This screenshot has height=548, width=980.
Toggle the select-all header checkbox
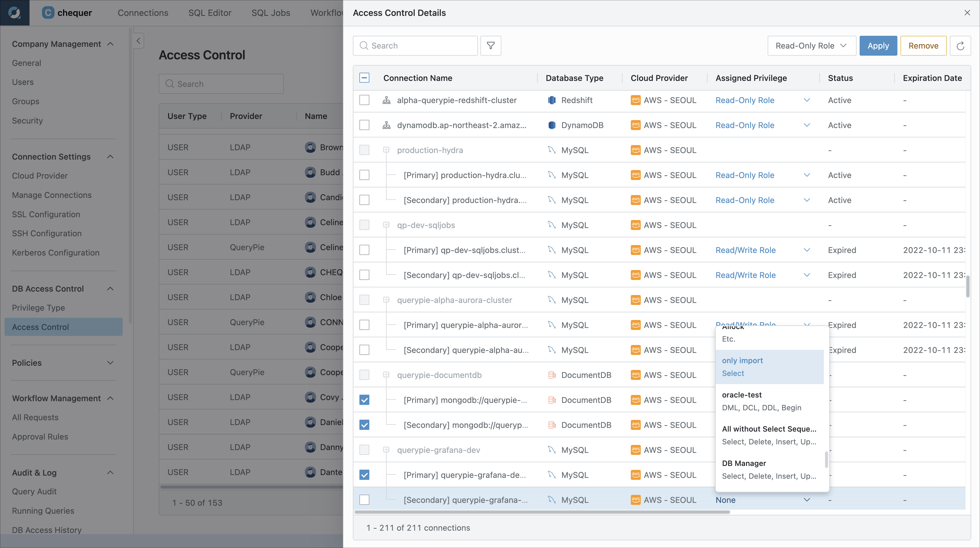pos(364,78)
